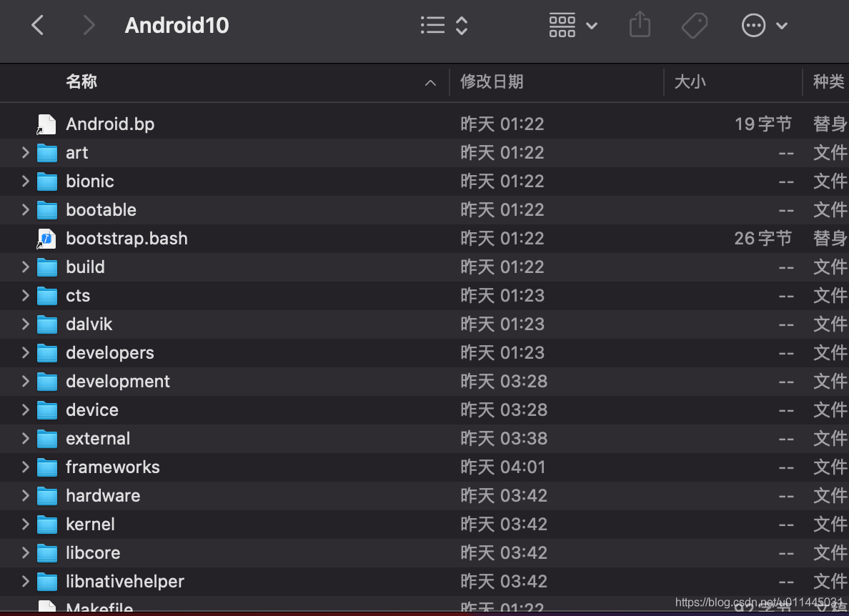Select the bootstrap.bash script file icon
849x616 pixels.
click(x=46, y=239)
